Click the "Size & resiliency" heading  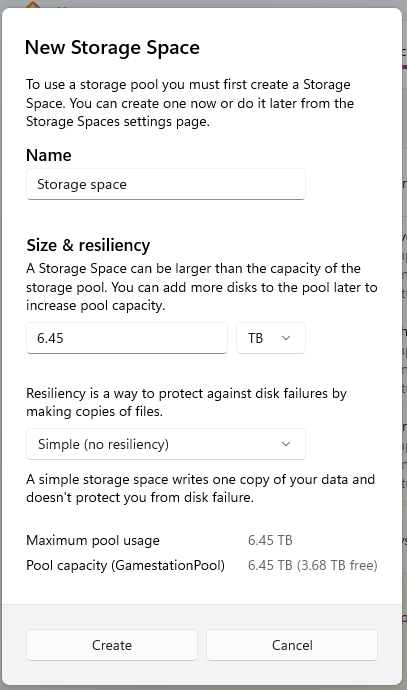point(88,245)
